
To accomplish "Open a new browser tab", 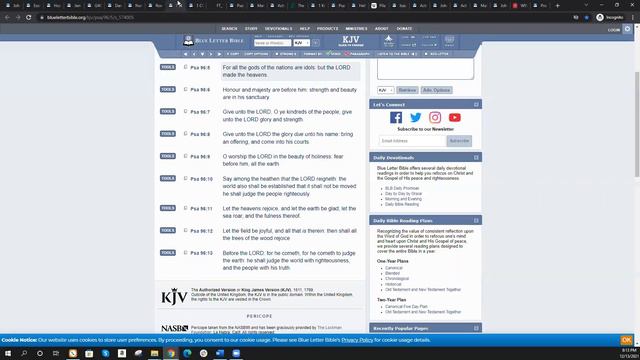I will coord(558,5).
